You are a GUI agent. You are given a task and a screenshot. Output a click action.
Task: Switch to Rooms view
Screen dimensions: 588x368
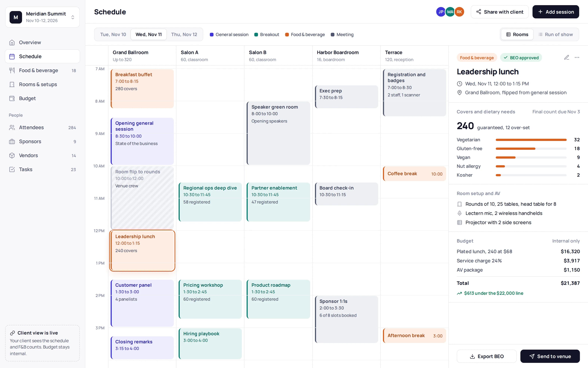point(517,34)
